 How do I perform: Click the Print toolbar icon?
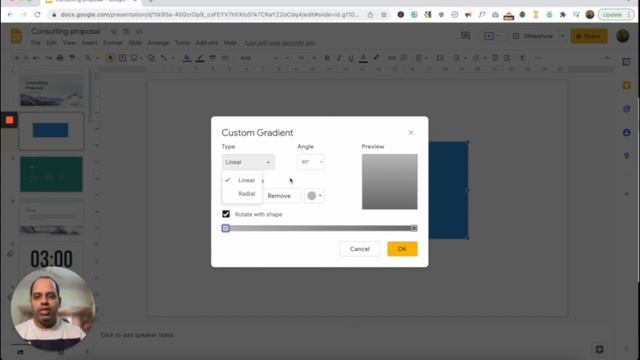tap(60, 58)
